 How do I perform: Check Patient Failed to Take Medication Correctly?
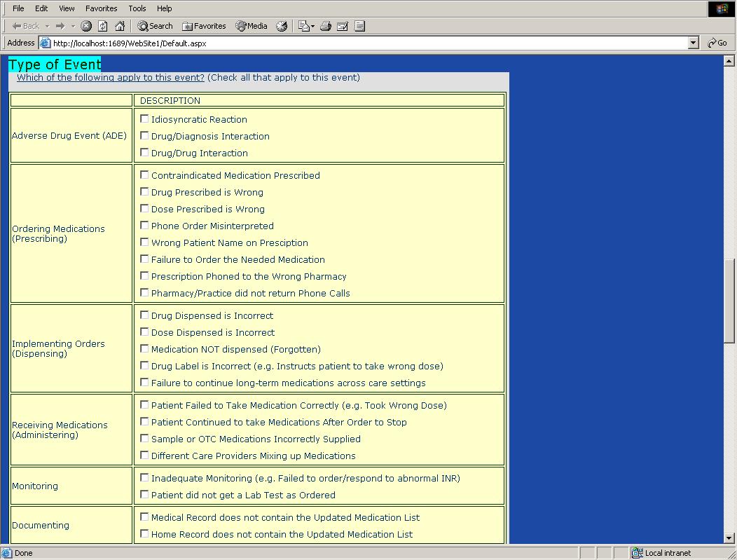coord(144,405)
